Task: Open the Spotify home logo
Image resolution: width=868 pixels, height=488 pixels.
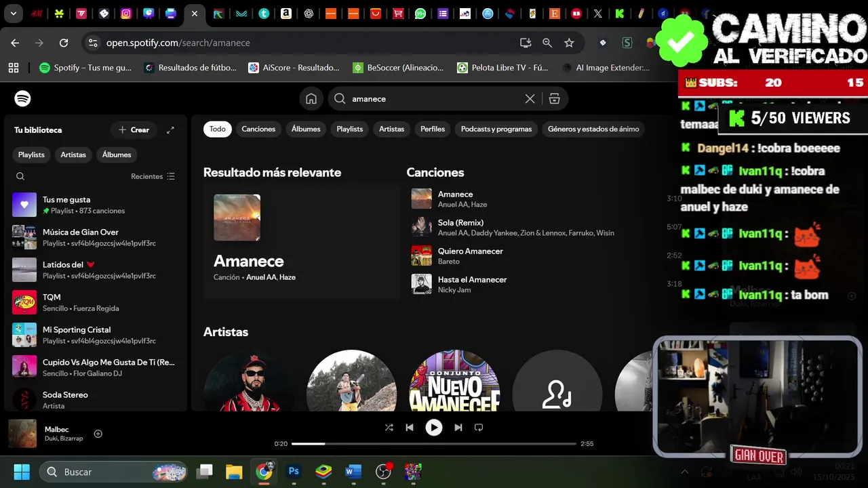Action: [x=22, y=99]
